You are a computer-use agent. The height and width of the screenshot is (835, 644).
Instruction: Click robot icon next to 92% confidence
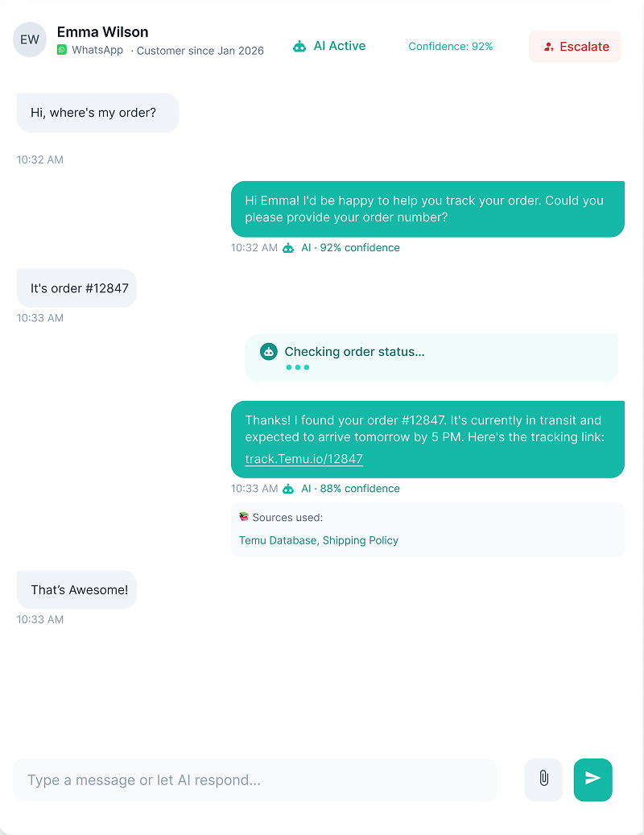pos(288,248)
